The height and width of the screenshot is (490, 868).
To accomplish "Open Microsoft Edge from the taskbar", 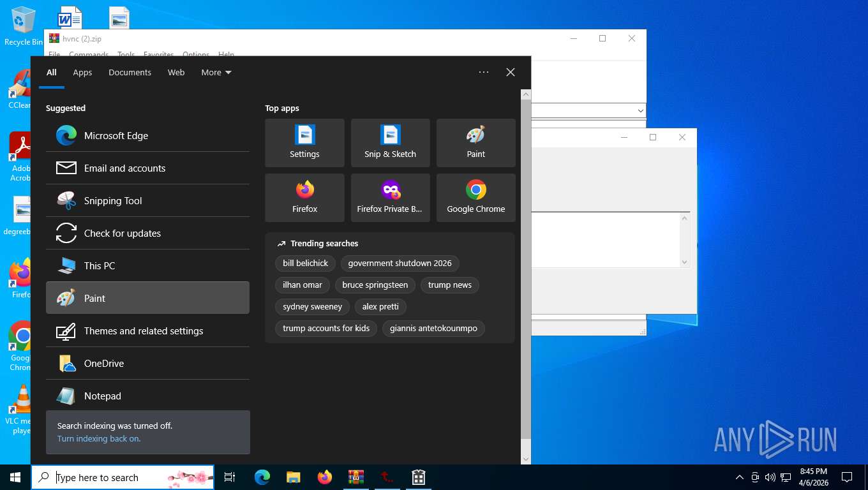I will pyautogui.click(x=262, y=477).
